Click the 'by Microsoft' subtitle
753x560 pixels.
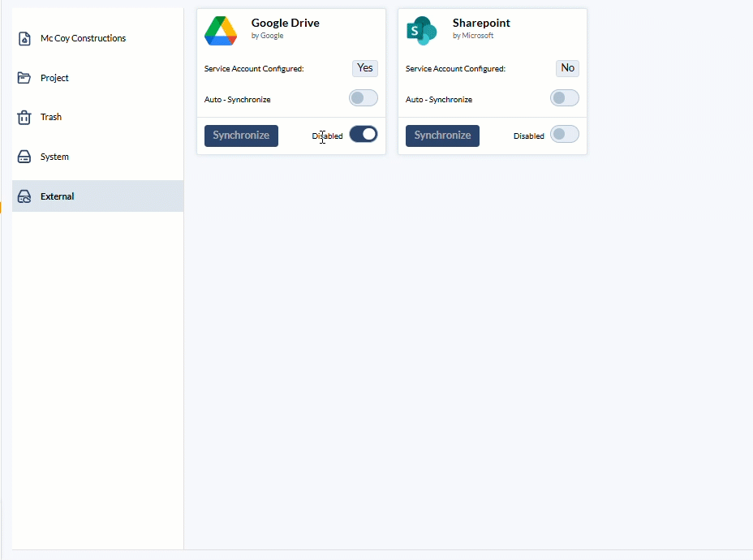473,36
